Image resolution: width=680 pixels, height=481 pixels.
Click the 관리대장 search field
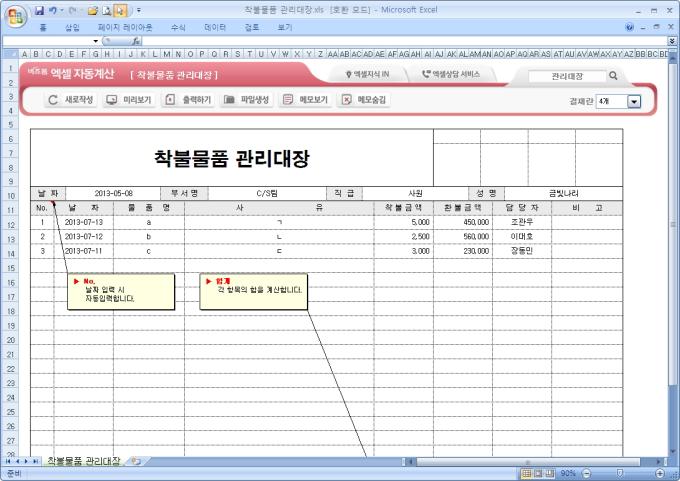(566, 76)
